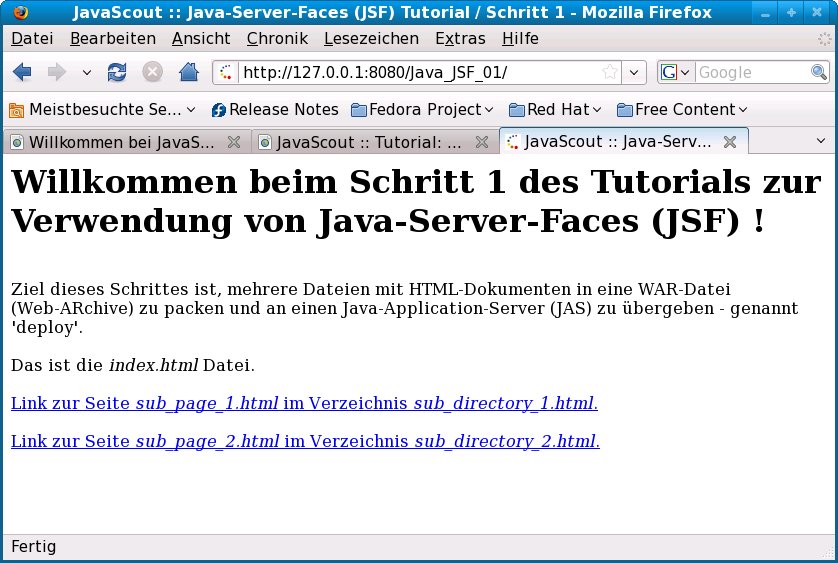This screenshot has width=838, height=563.
Task: Click the Forward navigation arrow
Action: pyautogui.click(x=56, y=72)
